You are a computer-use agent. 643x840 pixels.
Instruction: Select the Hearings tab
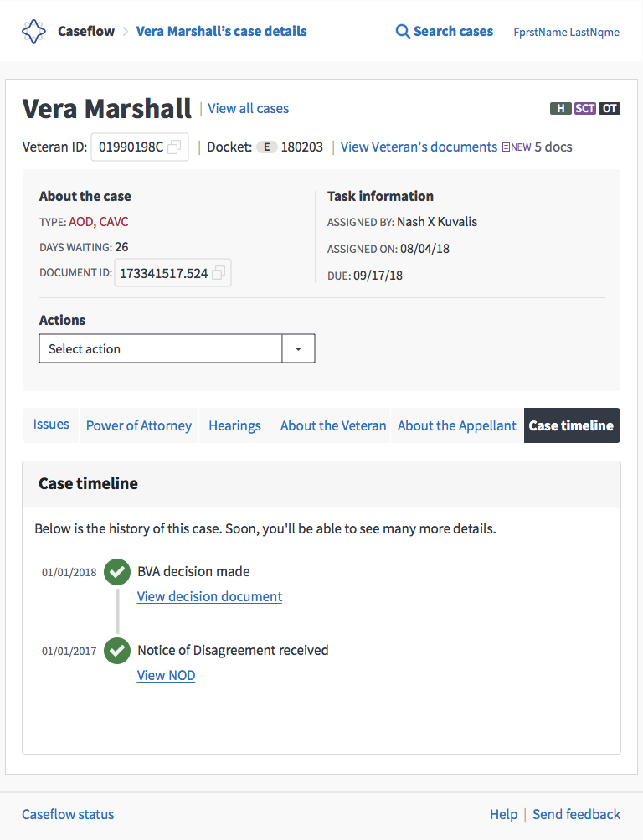234,425
